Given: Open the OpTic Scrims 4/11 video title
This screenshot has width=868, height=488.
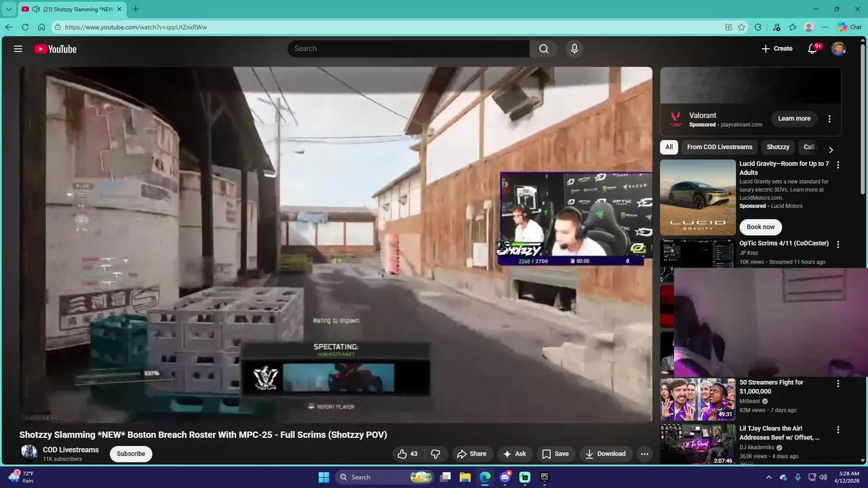Looking at the screenshot, I should pyautogui.click(x=784, y=243).
